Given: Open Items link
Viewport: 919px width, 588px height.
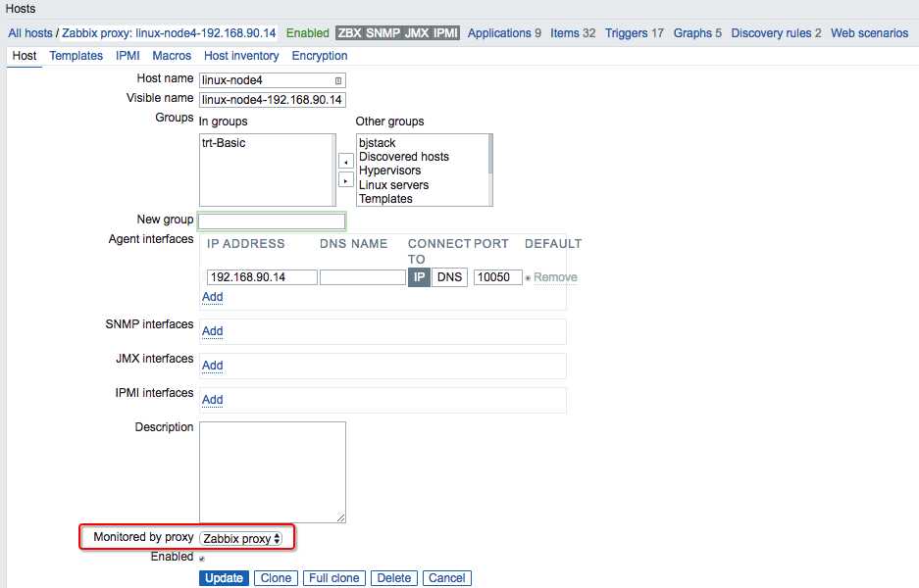Looking at the screenshot, I should tap(564, 33).
